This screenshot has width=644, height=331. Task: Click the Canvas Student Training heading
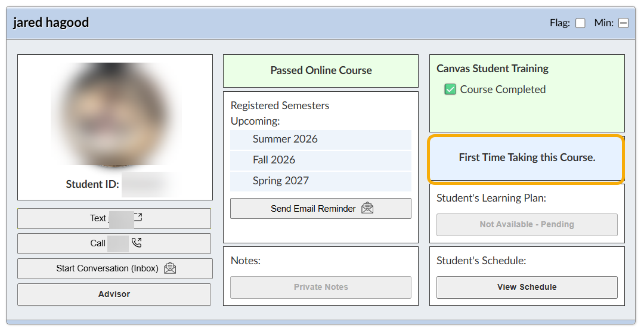493,69
